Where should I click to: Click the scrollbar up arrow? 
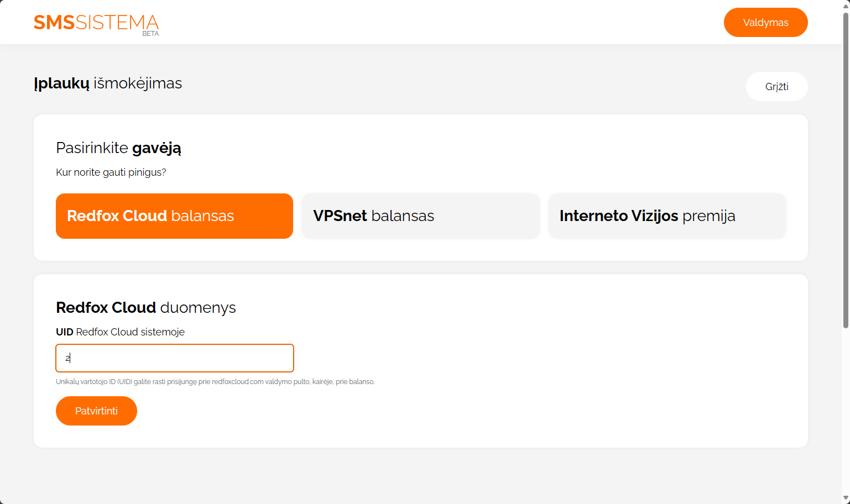tap(846, 4)
